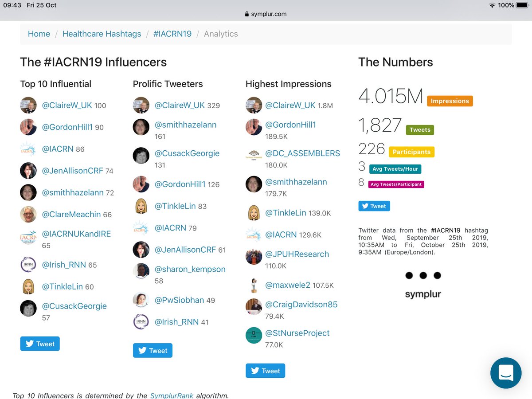Viewport: 532px width, 399px height.
Task: Click Tweet button under Top 10 Influential
Action: [40, 344]
